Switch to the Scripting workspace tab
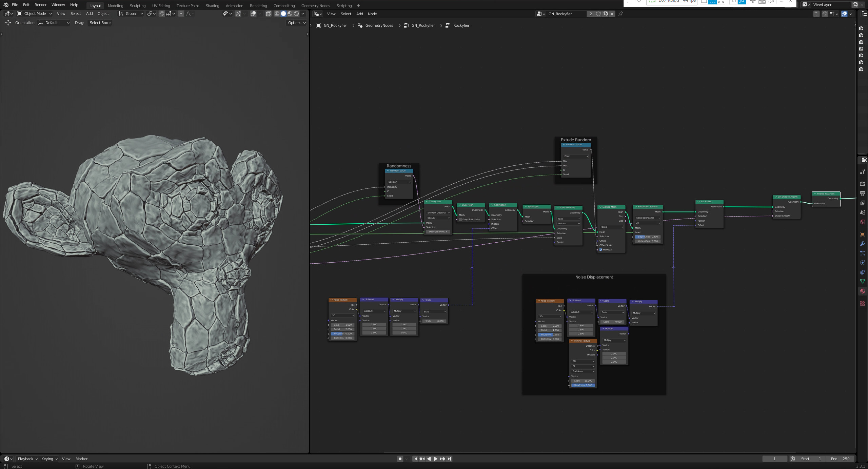Screen dimensions: 868x469 pos(344,5)
